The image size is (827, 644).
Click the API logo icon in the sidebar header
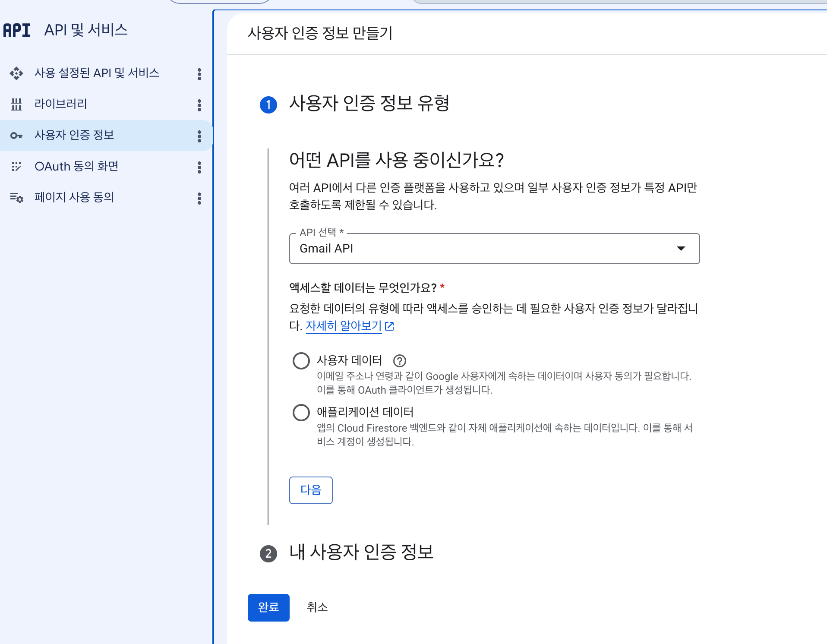(17, 30)
